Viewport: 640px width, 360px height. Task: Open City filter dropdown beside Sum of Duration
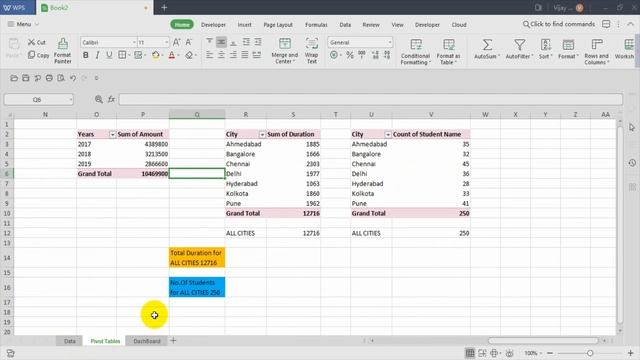click(262, 134)
